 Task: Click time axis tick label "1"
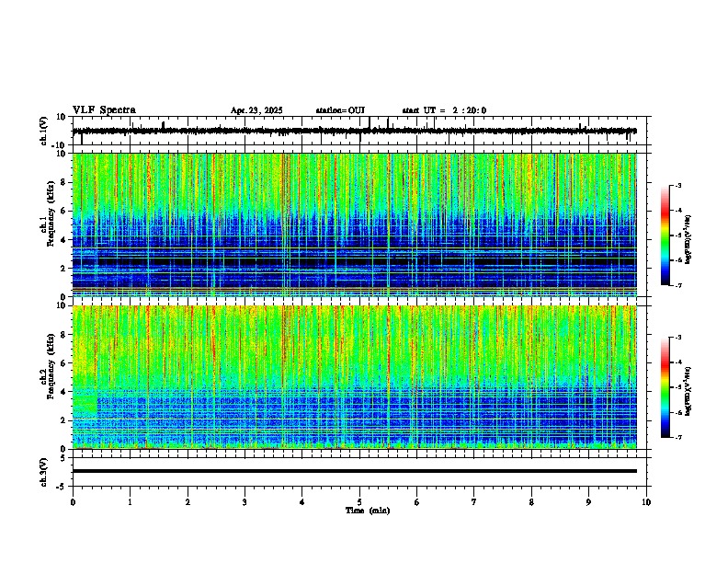[130, 502]
